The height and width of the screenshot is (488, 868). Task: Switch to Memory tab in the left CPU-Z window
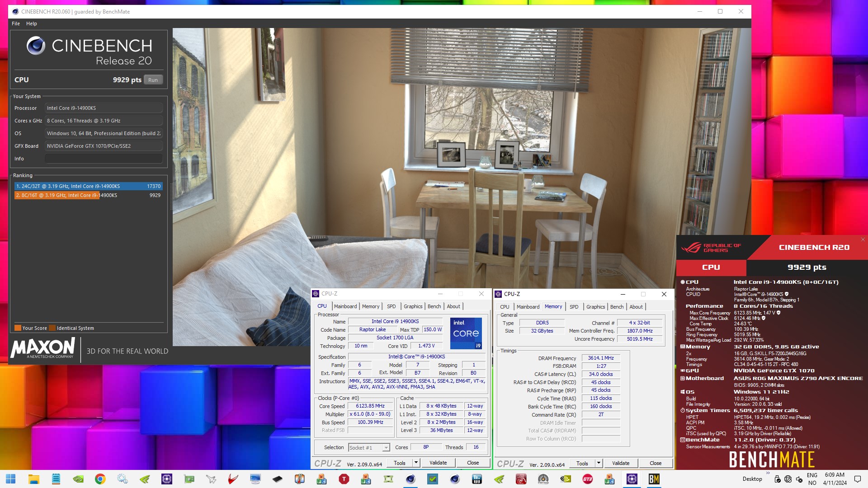371,306
